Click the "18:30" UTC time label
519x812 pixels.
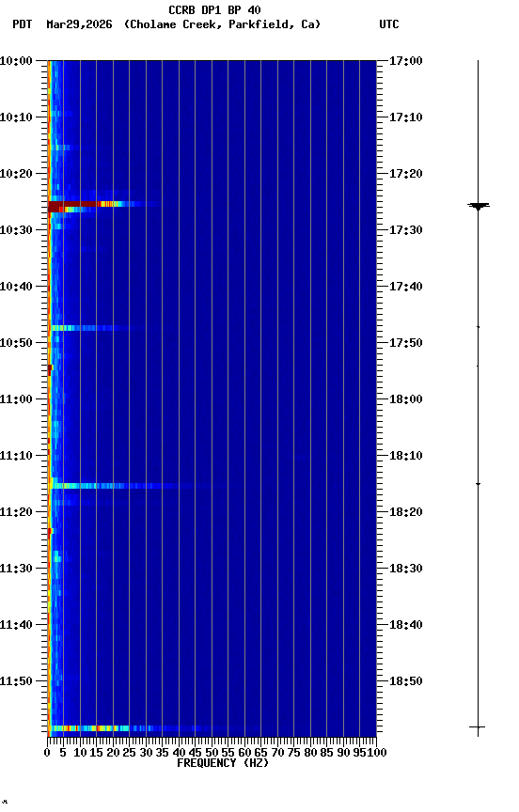(x=406, y=570)
